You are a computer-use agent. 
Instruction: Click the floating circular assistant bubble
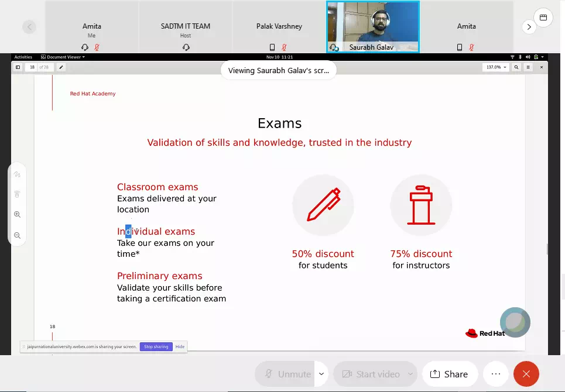515,322
